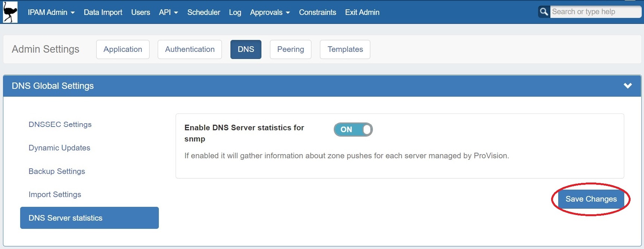Switch to the Authentication settings tab
The height and width of the screenshot is (249, 644).
tap(189, 49)
